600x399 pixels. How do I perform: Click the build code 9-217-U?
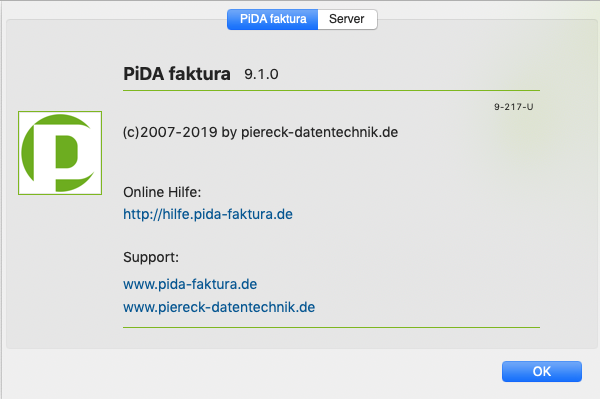514,107
